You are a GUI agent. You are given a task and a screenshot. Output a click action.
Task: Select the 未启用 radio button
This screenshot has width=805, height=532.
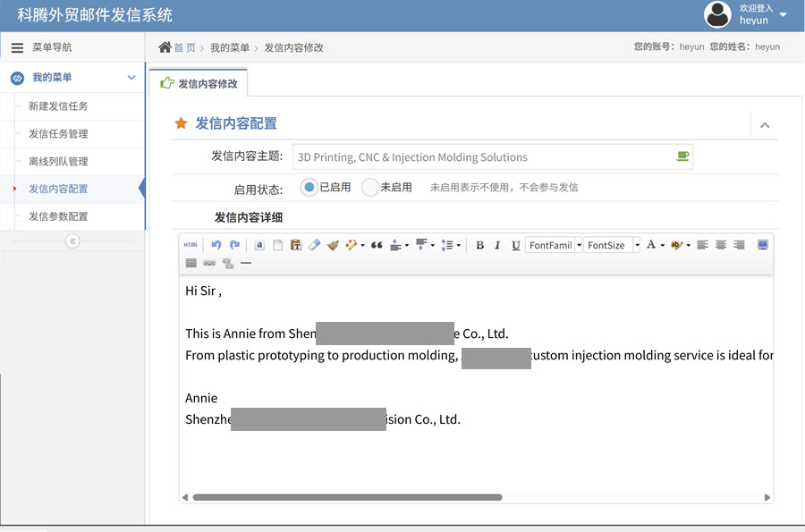click(x=370, y=188)
